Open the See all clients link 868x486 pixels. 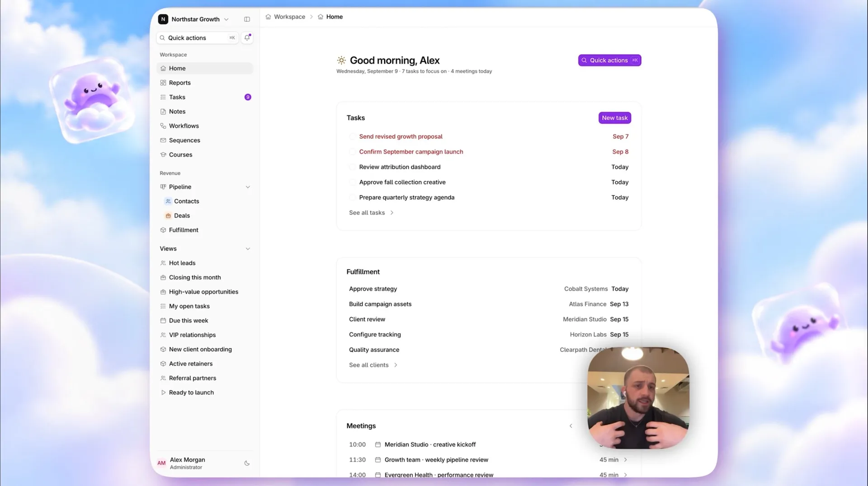373,365
